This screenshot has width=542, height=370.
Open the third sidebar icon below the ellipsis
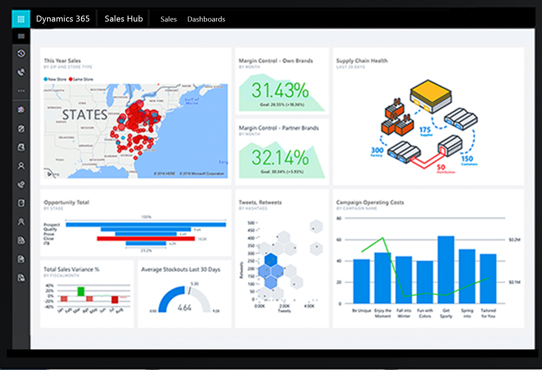21,147
